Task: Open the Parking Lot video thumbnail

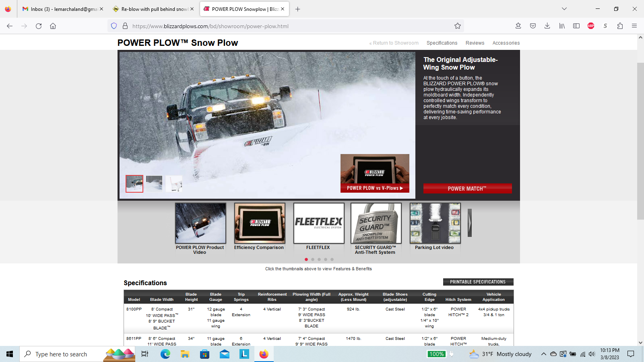Action: click(435, 223)
